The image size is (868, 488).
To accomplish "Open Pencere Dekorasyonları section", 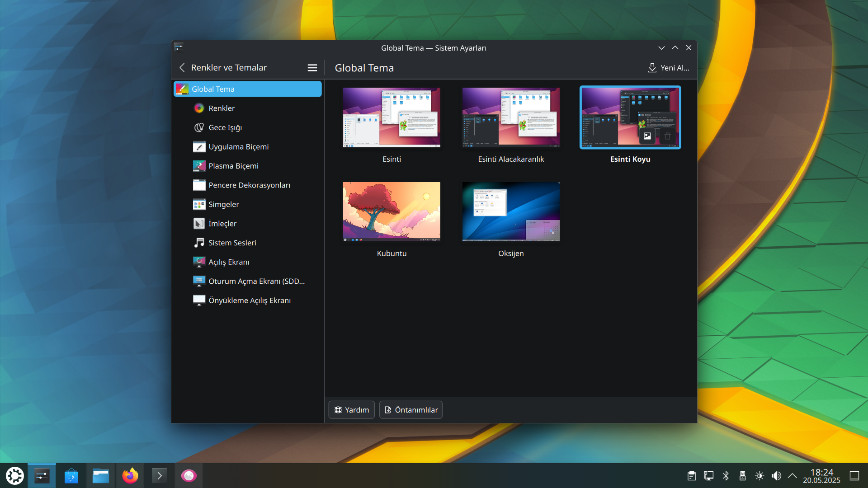I will (249, 185).
